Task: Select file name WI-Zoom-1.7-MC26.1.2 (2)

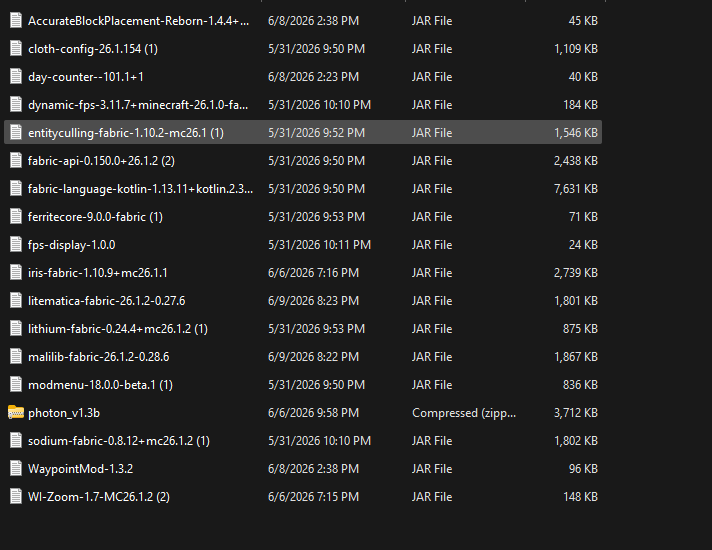Action: [x=99, y=497]
